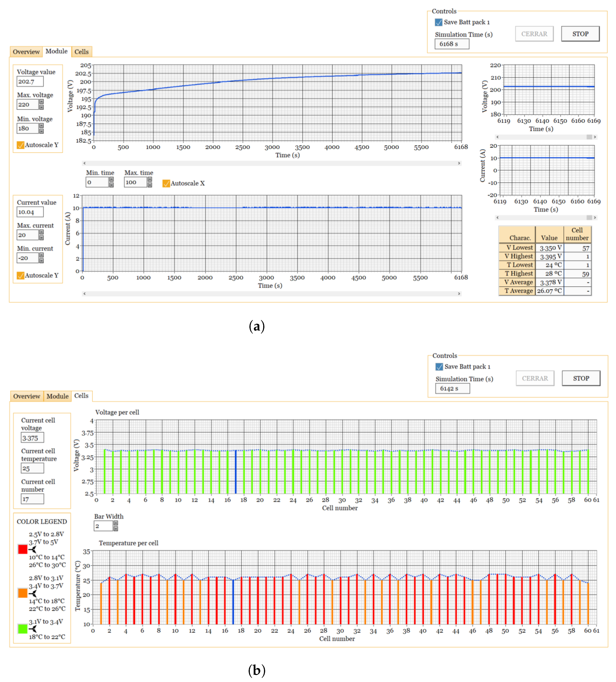Toggle Autoscale Y under Current value panel
This screenshot has height=682, width=616.
coord(21,275)
